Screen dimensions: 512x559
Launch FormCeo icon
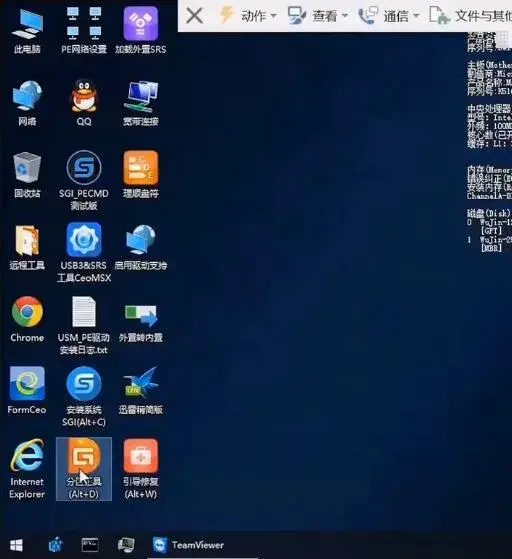(x=27, y=391)
